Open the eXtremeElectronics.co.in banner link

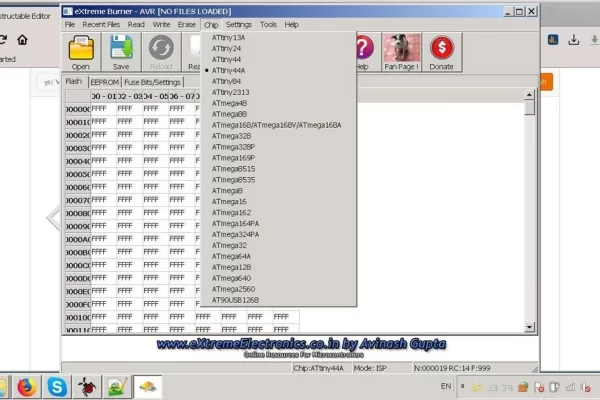(x=302, y=344)
